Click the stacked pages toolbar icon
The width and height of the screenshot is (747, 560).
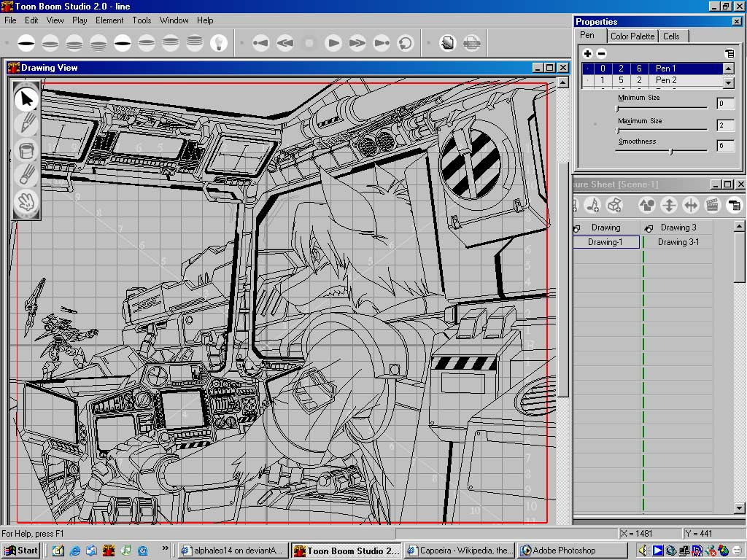[x=447, y=43]
